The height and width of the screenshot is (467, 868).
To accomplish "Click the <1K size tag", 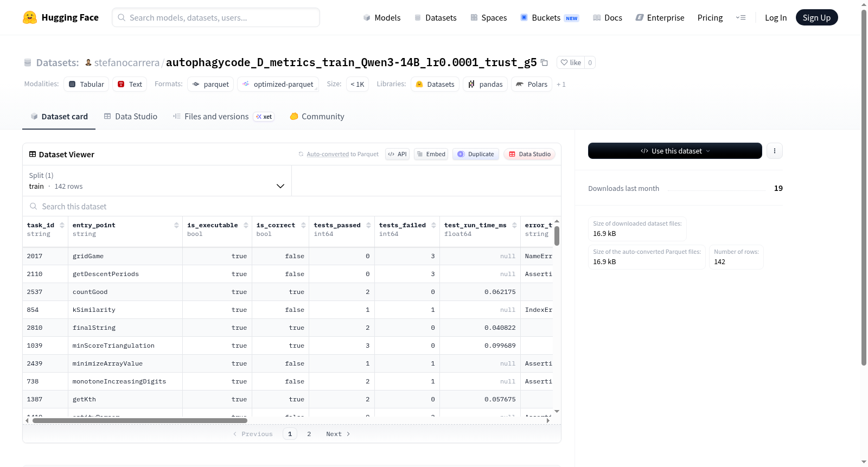I will tap(358, 84).
